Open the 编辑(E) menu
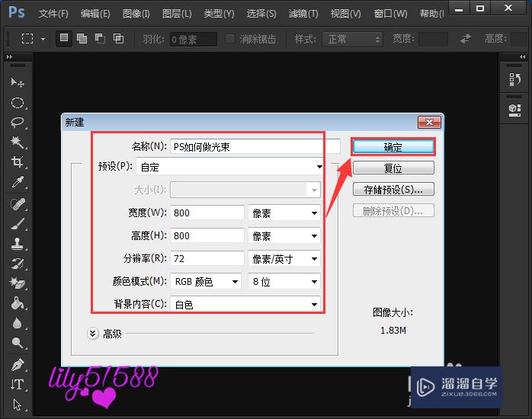532x419 pixels. pyautogui.click(x=95, y=14)
